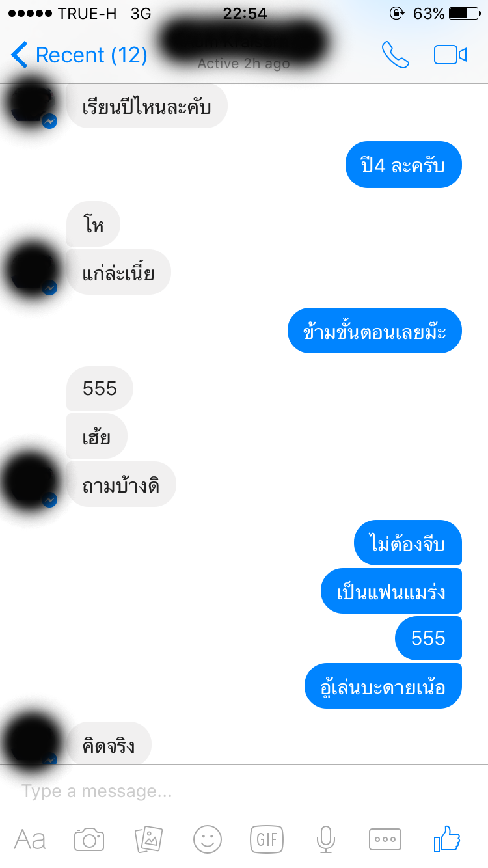Start a voice call with phone icon
The height and width of the screenshot is (868, 488).
pos(396,55)
